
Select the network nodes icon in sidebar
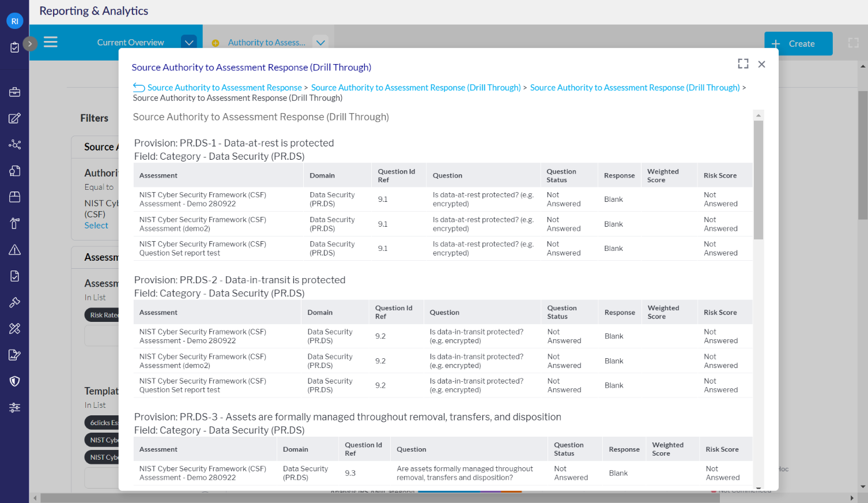14,144
